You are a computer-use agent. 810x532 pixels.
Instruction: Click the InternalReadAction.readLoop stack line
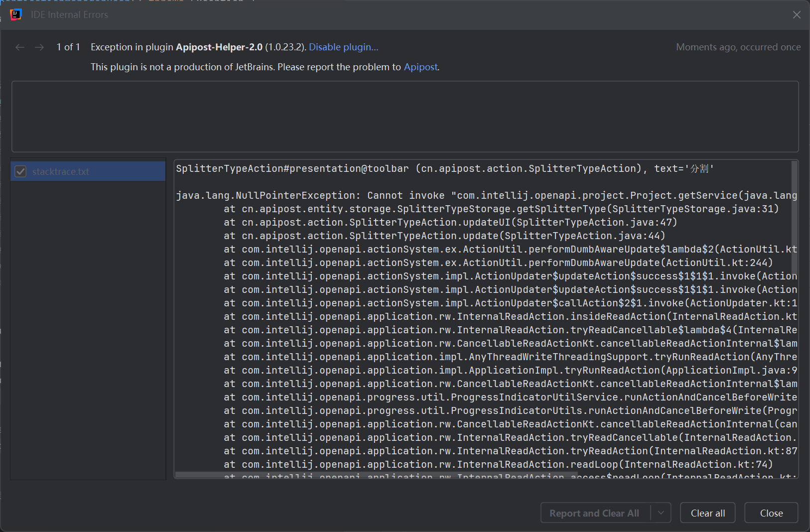(498, 464)
